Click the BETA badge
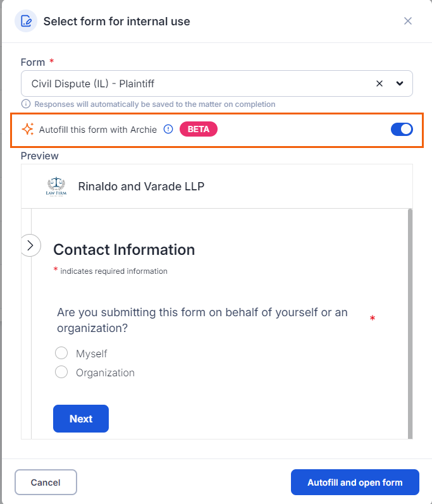The width and height of the screenshot is (432, 504). [199, 129]
